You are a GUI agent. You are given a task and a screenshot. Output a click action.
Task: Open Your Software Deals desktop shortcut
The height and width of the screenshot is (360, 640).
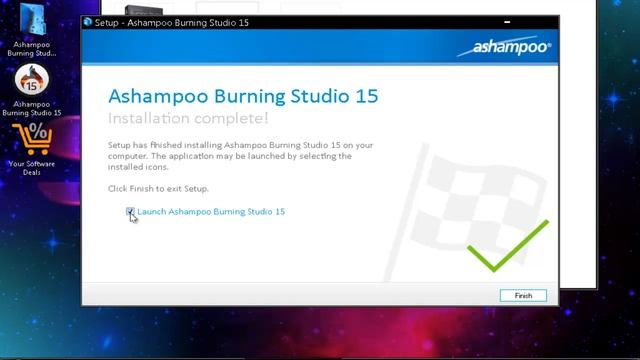pyautogui.click(x=32, y=150)
